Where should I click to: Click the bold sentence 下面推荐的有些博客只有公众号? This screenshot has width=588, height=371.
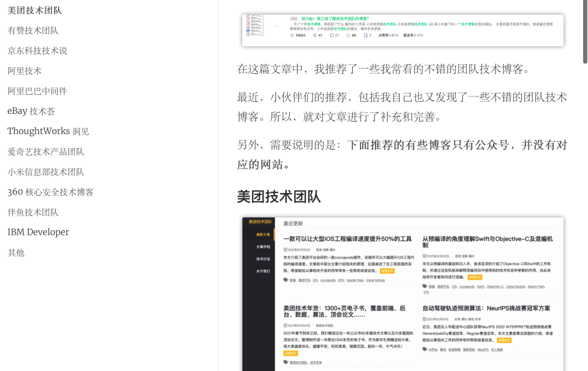(402, 155)
